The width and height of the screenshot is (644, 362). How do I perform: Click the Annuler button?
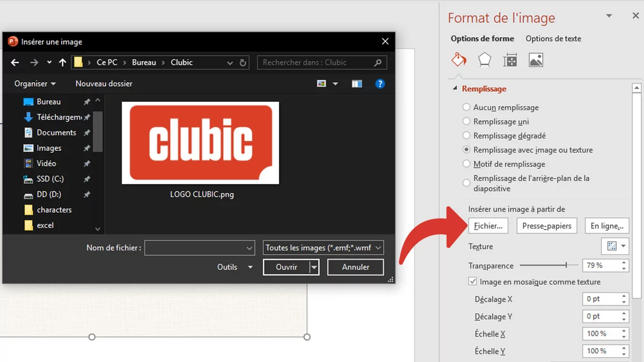click(x=356, y=267)
